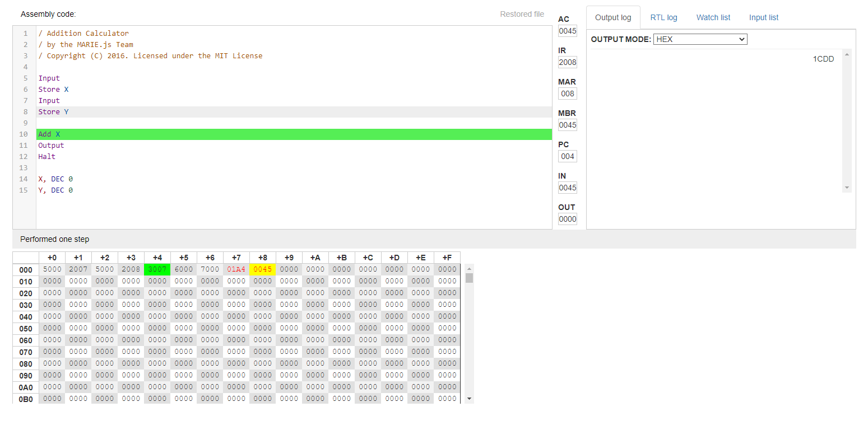Click the 'Store Y' line in editor
The image size is (868, 430).
[294, 112]
